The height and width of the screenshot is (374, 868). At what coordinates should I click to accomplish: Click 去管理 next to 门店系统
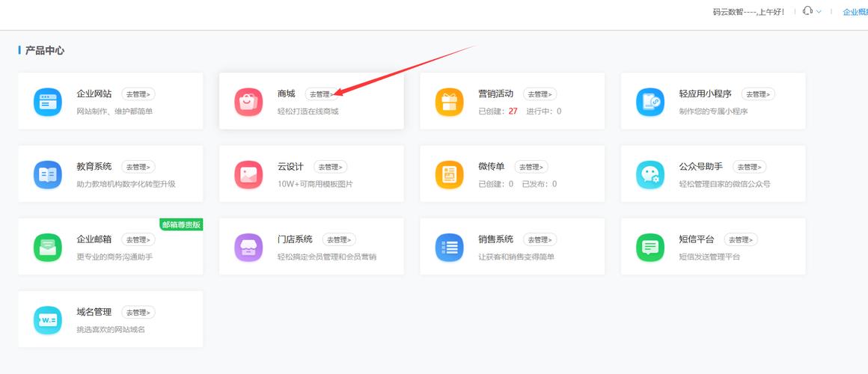[339, 239]
